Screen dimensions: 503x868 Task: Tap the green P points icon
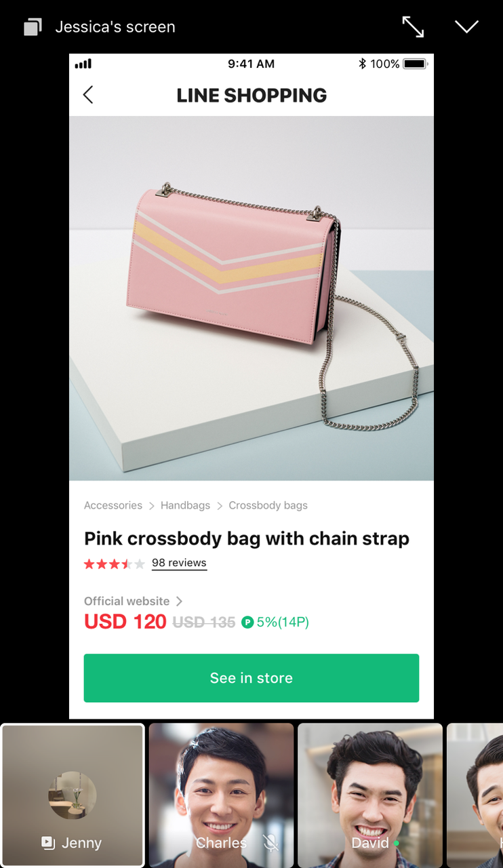click(x=247, y=622)
